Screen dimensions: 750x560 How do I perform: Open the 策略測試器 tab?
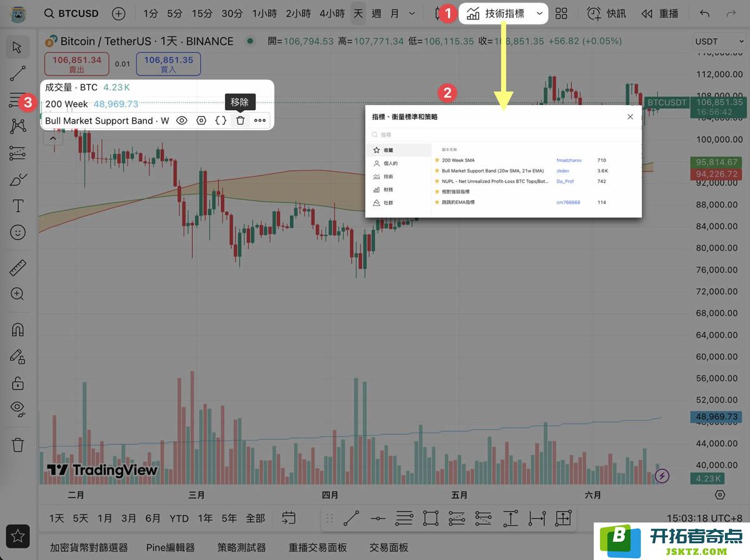pos(242,547)
